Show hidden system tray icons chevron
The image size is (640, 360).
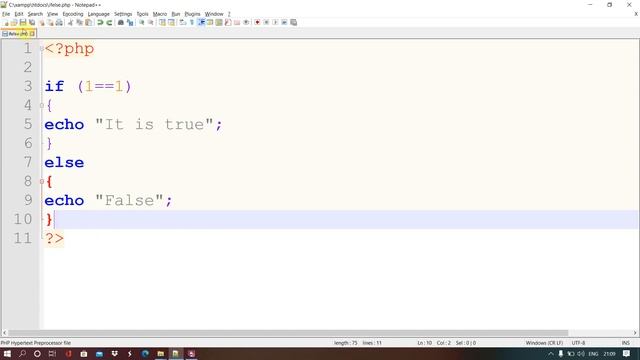[551, 353]
